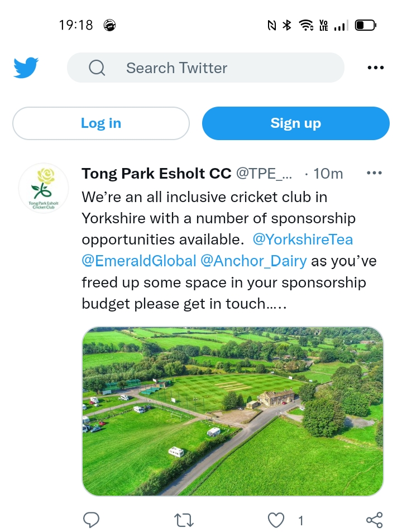The image size is (402, 532).
Task: Like the tweet with heart icon
Action: pyautogui.click(x=276, y=520)
